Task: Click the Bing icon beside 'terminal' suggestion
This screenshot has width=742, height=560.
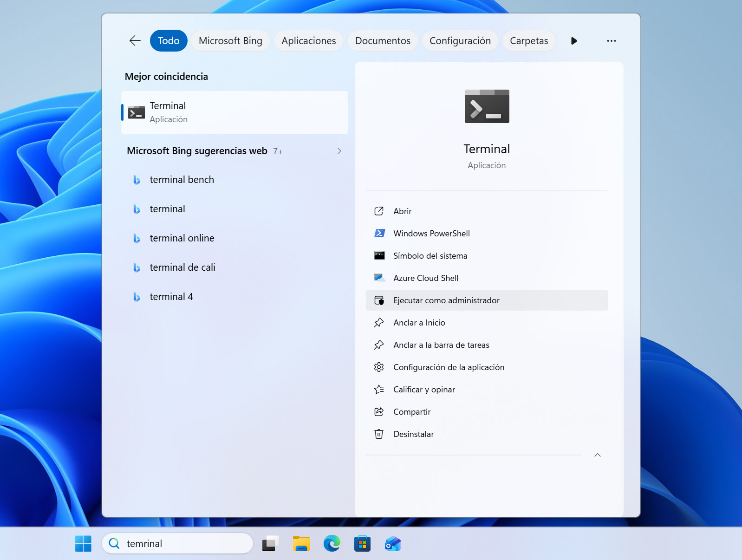Action: (137, 209)
